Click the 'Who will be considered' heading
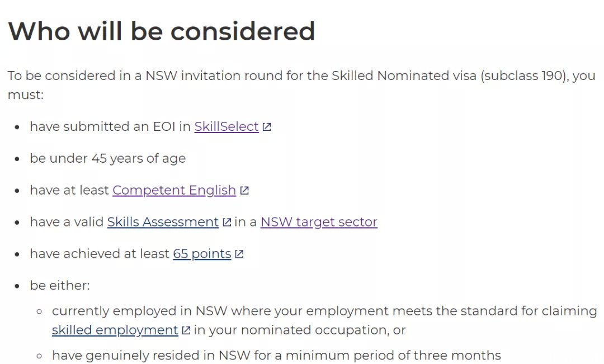 pyautogui.click(x=162, y=31)
